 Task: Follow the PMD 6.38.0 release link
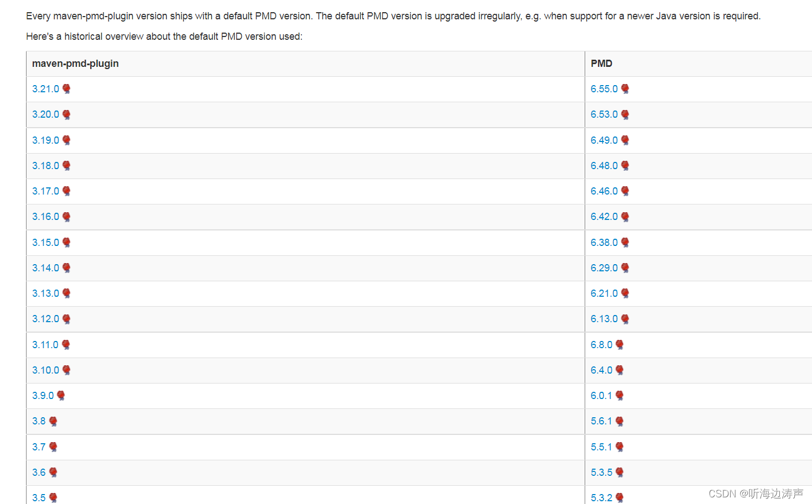coord(604,243)
